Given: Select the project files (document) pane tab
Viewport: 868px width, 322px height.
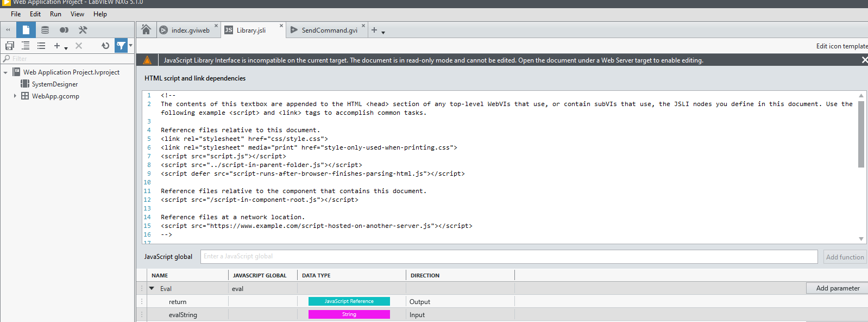Looking at the screenshot, I should pyautogui.click(x=26, y=30).
